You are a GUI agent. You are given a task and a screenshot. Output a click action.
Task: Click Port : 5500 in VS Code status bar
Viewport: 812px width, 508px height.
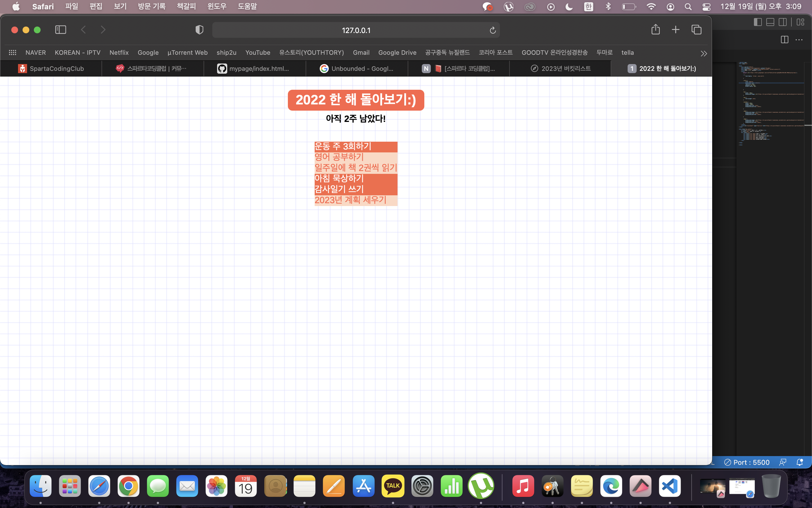point(747,462)
